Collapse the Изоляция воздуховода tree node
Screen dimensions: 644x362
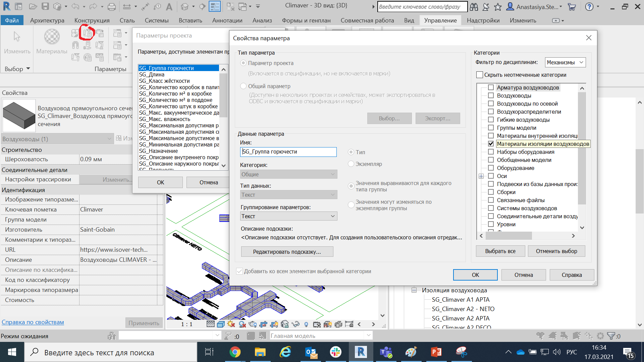[x=414, y=290]
